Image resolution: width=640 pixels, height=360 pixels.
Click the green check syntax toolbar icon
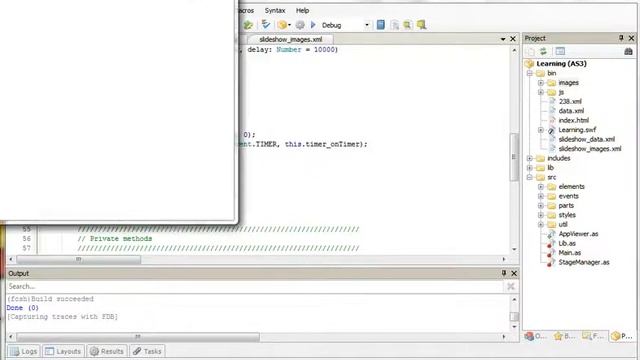[x=266, y=25]
